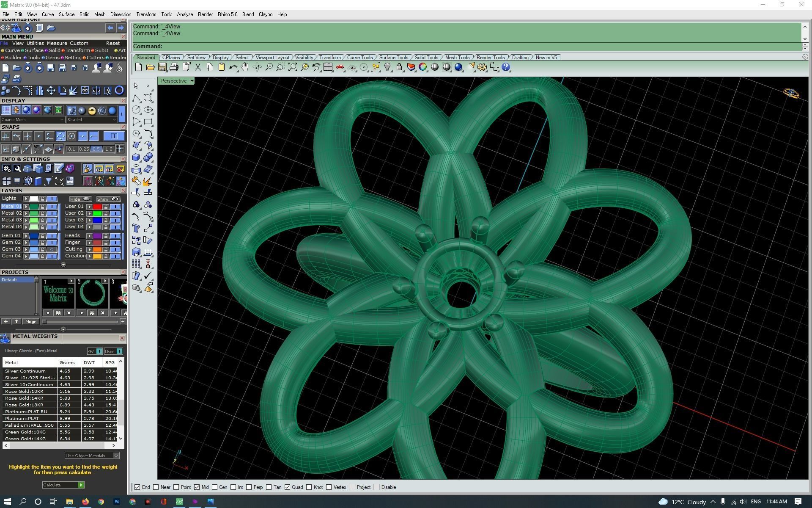Click the Hide button in Layers panel
Screen dimensions: 812x508
pos(80,199)
